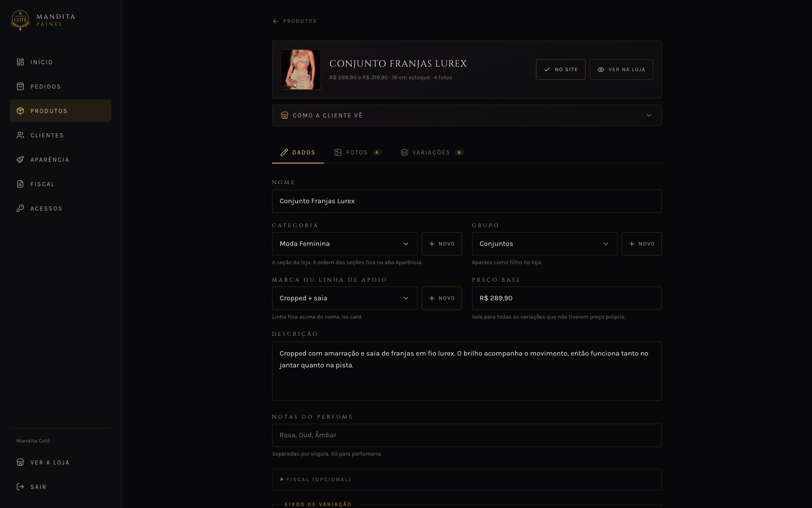Screen dimensions: 812x508
Task: Click the Mandita Coté logo emblem
Action: click(20, 20)
